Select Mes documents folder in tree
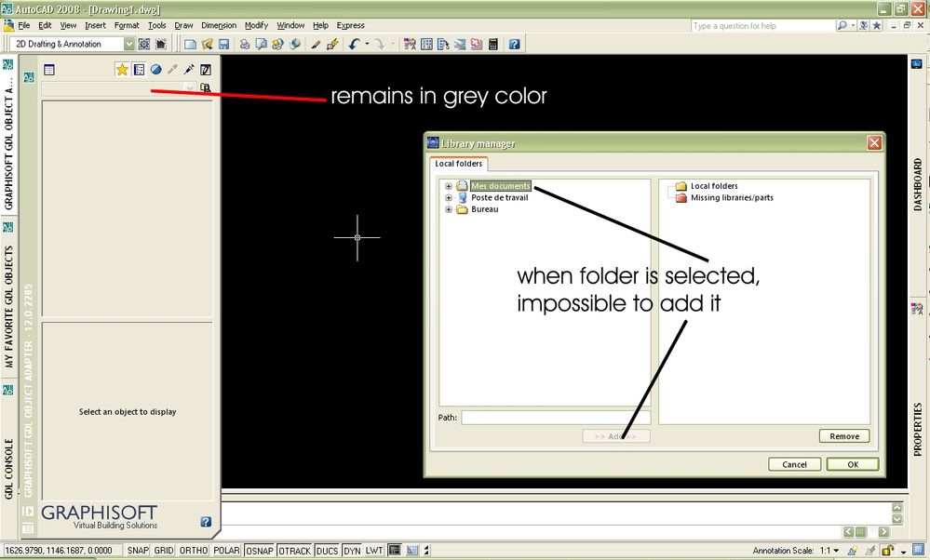Image resolution: width=930 pixels, height=560 pixels. pos(501,186)
